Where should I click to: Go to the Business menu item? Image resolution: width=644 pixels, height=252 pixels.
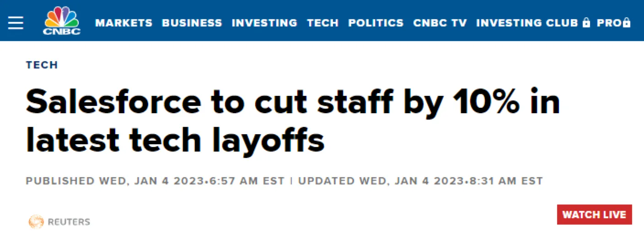pos(192,23)
